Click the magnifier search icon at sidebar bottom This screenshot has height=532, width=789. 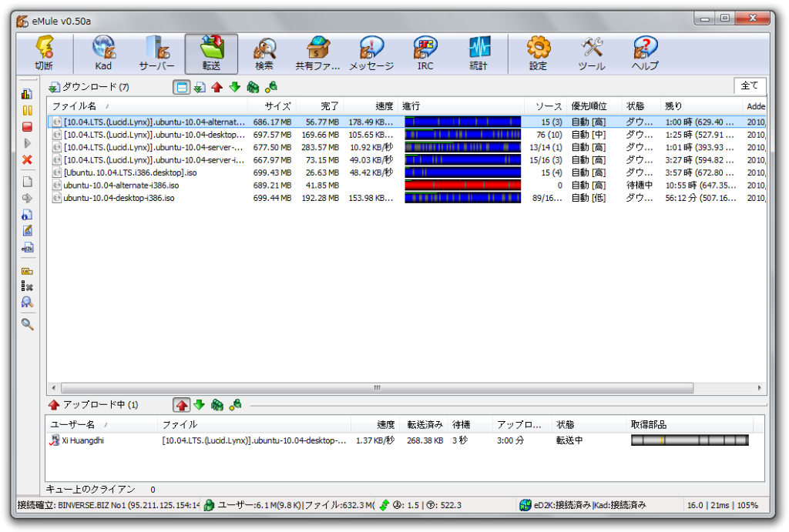27,324
